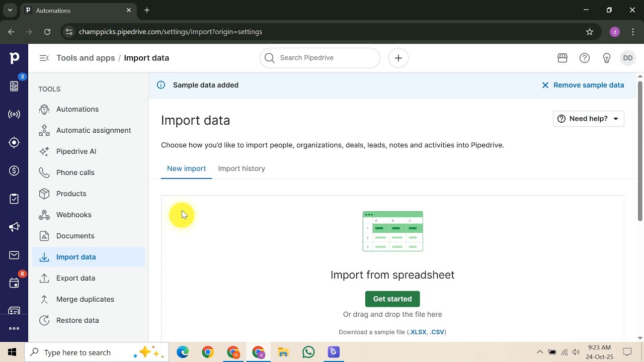The height and width of the screenshot is (362, 644).
Task: Open the Documents tool page
Action: tap(89, 236)
